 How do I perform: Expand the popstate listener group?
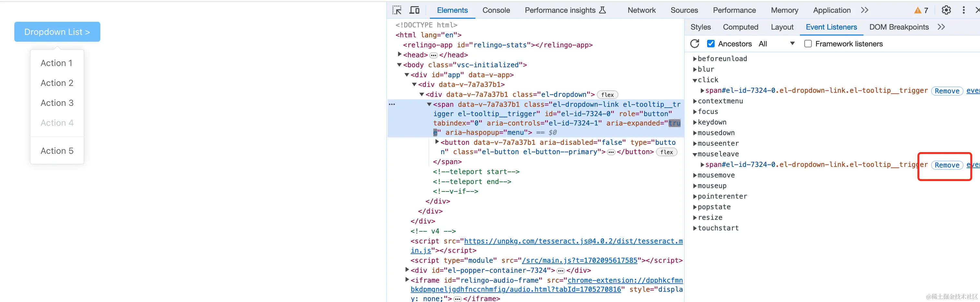pyautogui.click(x=695, y=207)
